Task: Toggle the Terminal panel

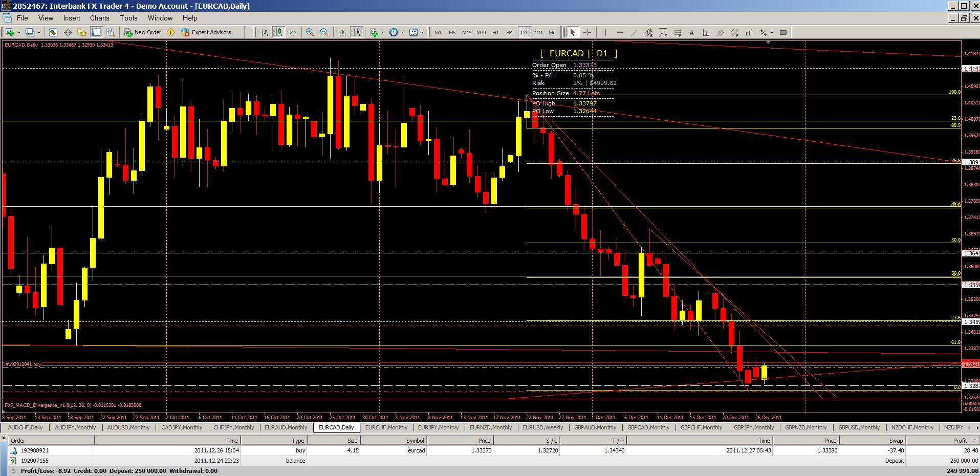Action: [x=96, y=32]
